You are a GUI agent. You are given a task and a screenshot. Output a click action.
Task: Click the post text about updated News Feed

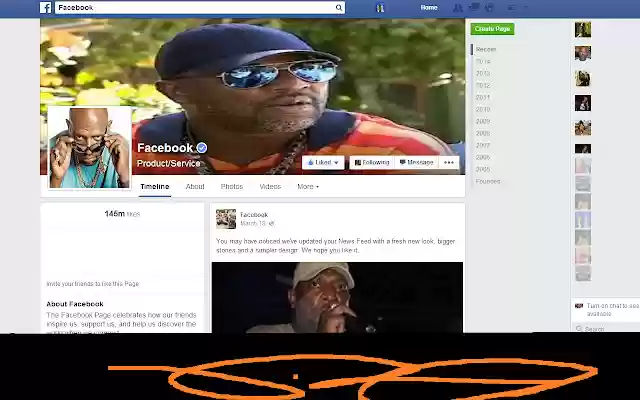pos(336,246)
